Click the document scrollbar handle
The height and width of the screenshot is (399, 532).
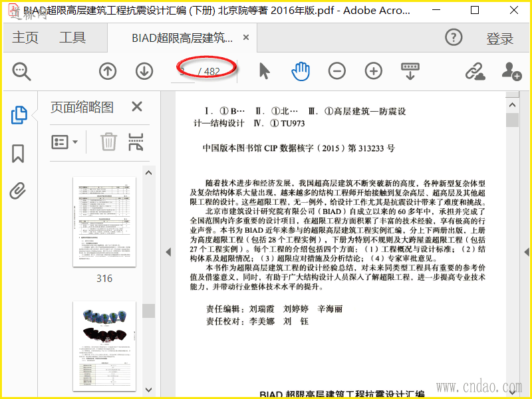point(512,120)
